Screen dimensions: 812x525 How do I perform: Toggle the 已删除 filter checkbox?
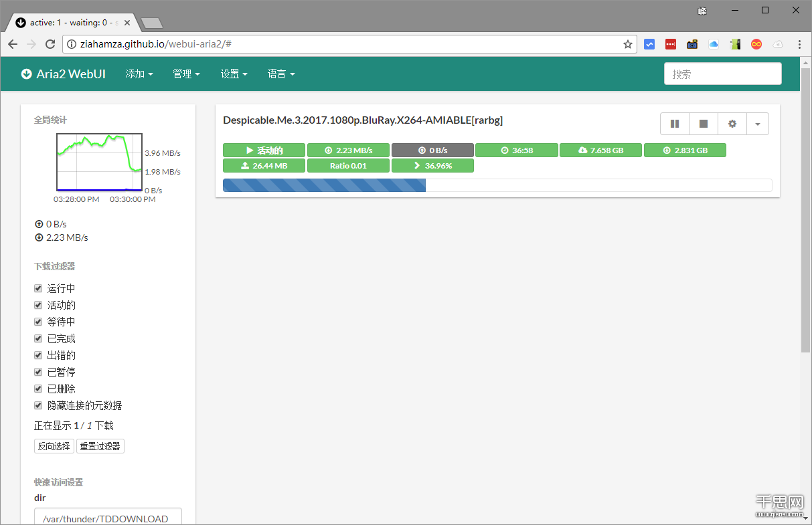click(x=38, y=389)
